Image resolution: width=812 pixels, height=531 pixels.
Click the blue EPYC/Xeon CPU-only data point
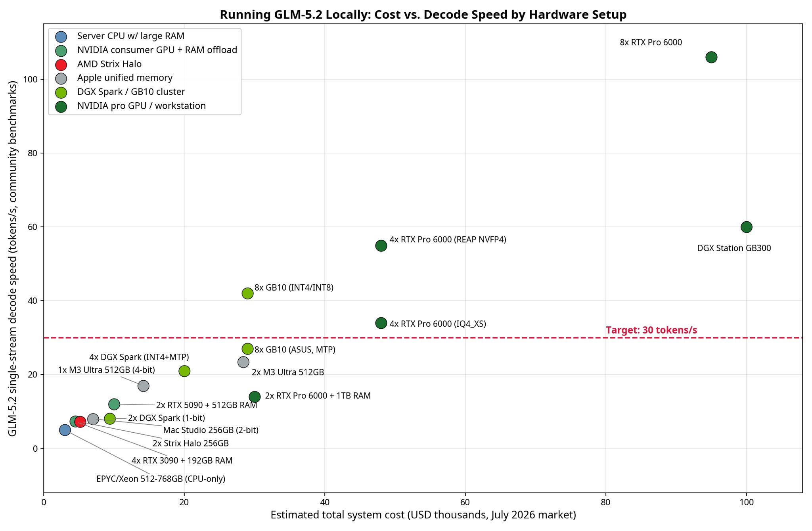click(x=65, y=430)
